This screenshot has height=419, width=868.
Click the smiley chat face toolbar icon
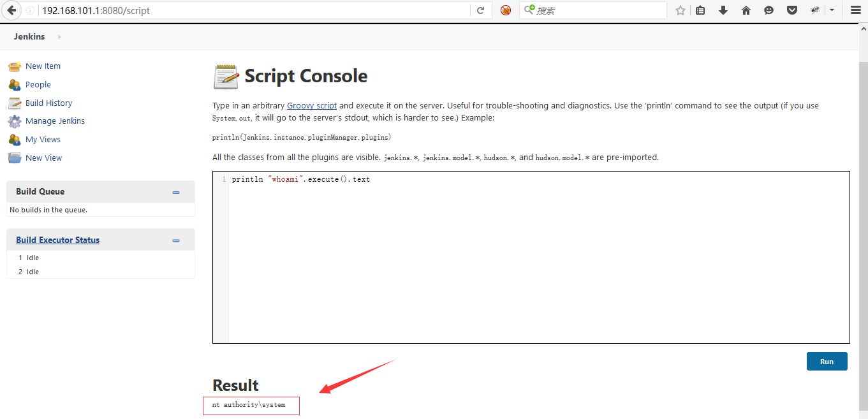tap(769, 10)
